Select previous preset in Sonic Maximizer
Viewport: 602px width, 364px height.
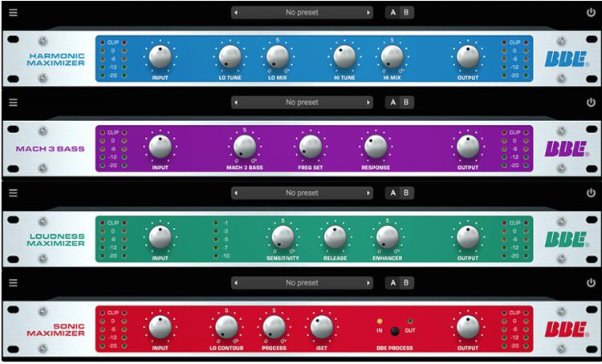236,283
